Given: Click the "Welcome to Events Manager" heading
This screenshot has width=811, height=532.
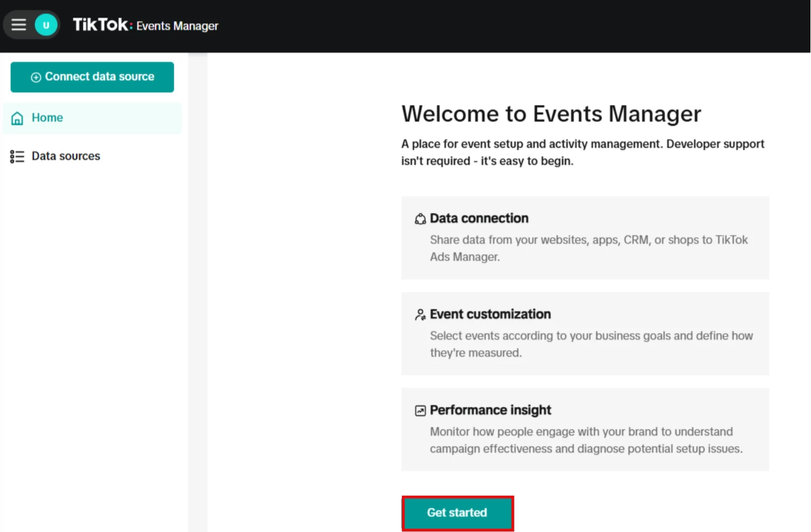Looking at the screenshot, I should pos(551,114).
